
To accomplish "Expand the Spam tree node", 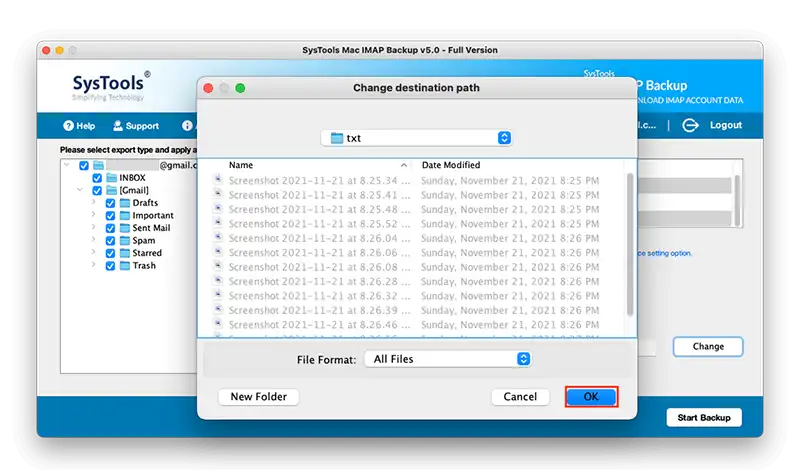I will pos(93,239).
